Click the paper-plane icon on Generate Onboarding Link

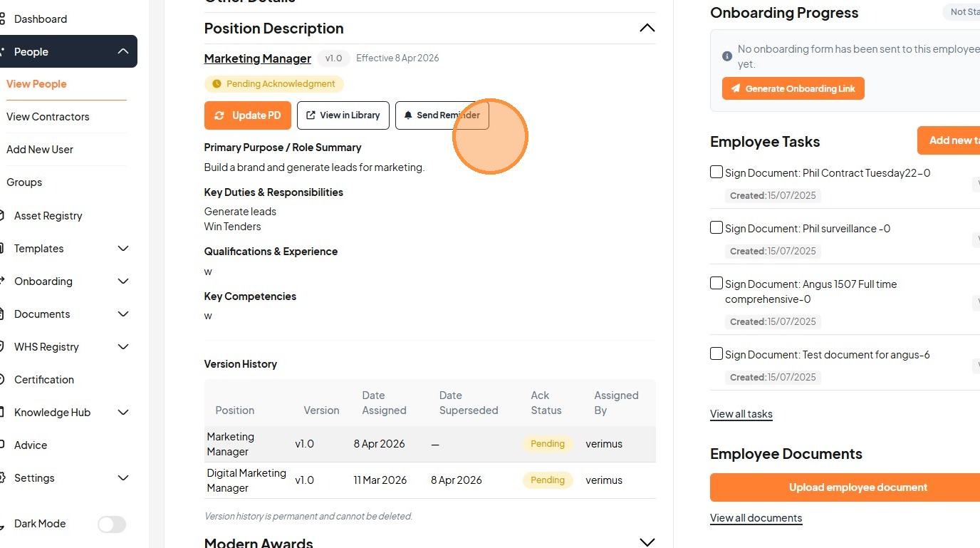(x=736, y=89)
